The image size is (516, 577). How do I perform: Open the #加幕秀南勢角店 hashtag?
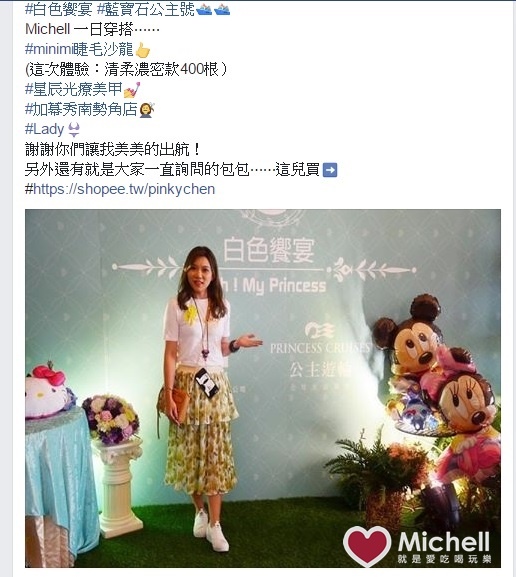point(81,109)
